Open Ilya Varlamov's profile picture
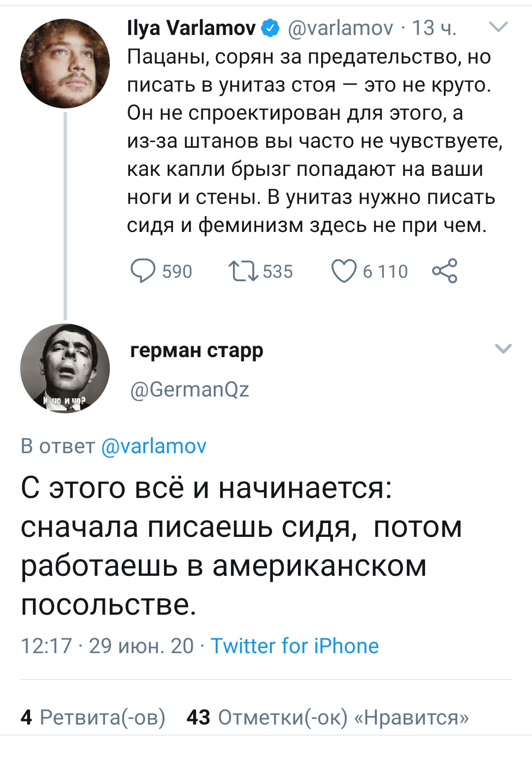 65,64
